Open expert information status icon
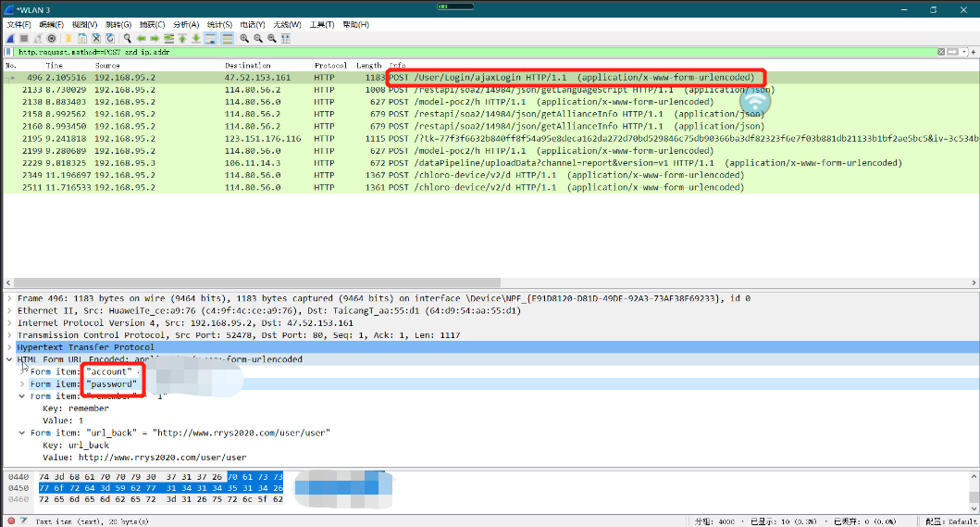This screenshot has height=527, width=980. pos(11,521)
